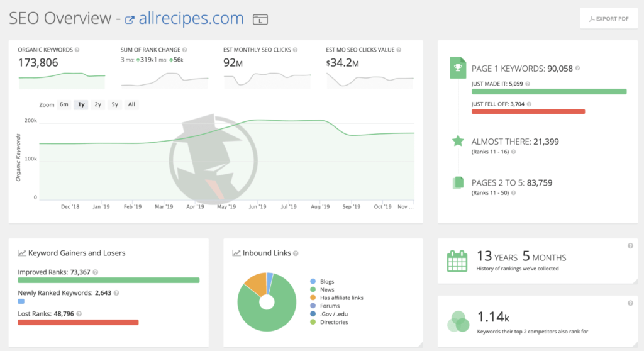
Task: Open help icon next to Est Monthly SEO Clicks
Action: [x=296, y=50]
